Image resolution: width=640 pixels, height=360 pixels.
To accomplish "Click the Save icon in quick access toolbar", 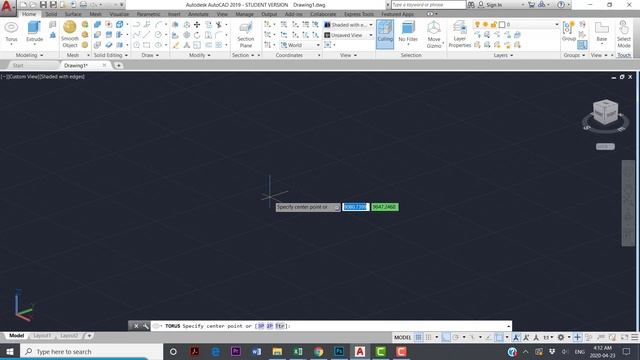I will pyautogui.click(x=43, y=4).
